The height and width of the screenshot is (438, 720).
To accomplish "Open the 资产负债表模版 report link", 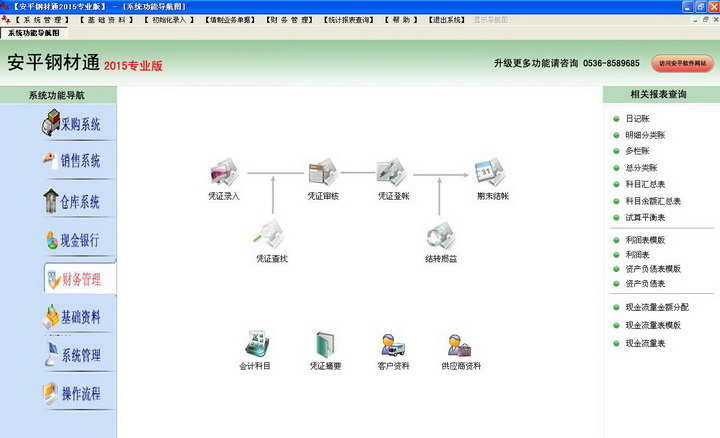I will pos(653,269).
